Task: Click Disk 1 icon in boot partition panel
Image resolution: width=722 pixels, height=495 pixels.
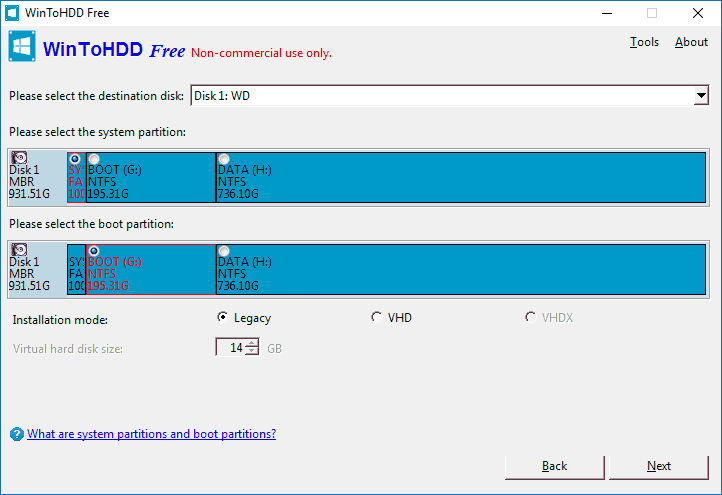Action: pyautogui.click(x=19, y=250)
